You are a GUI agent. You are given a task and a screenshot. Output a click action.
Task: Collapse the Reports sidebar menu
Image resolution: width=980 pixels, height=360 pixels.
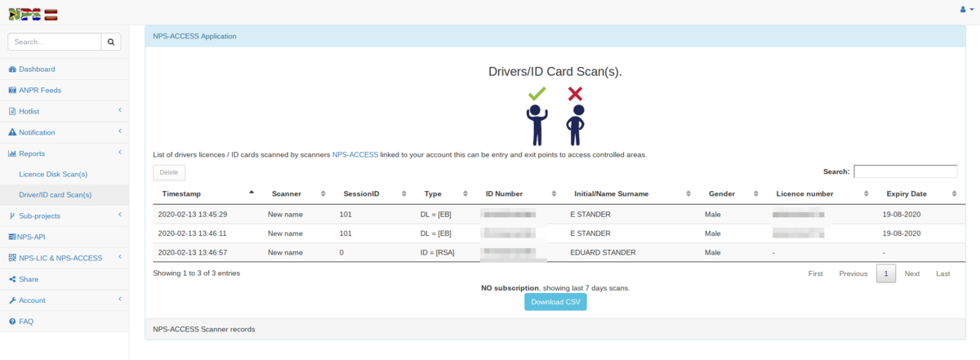coord(31,153)
